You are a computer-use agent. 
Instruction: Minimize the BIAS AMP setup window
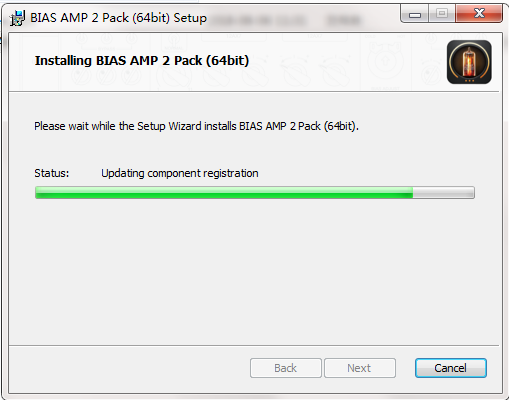coord(415,14)
